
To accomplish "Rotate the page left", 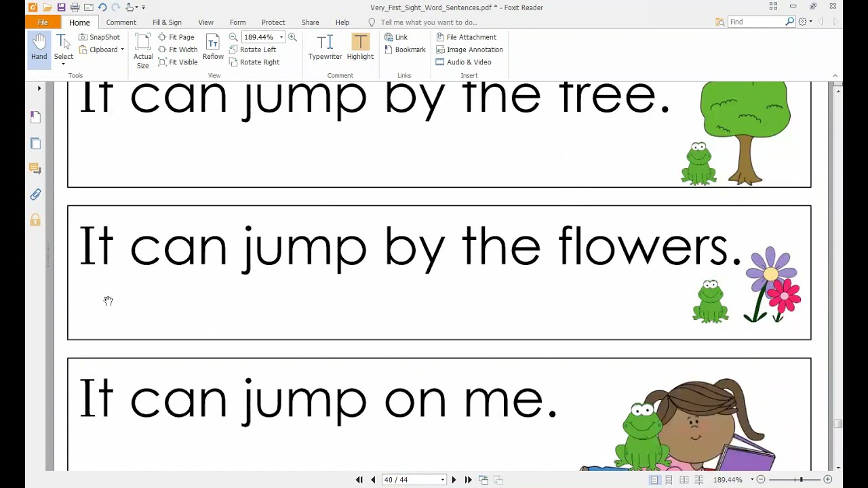I will click(252, 49).
